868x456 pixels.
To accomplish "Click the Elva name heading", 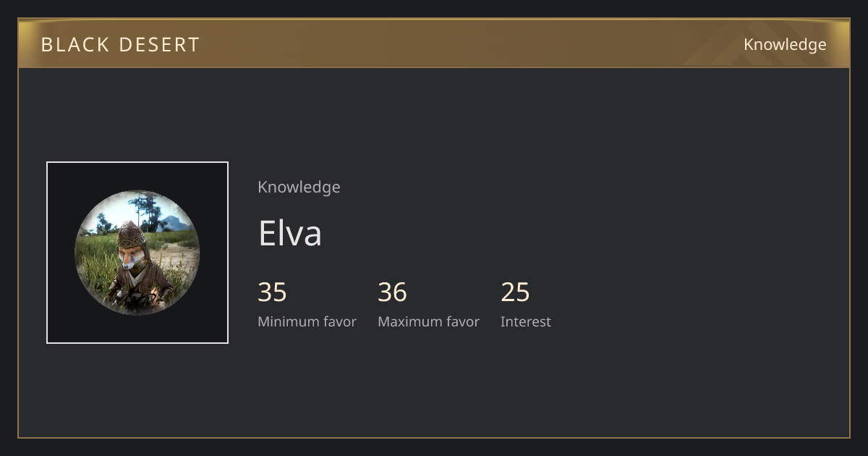I will pyautogui.click(x=290, y=233).
